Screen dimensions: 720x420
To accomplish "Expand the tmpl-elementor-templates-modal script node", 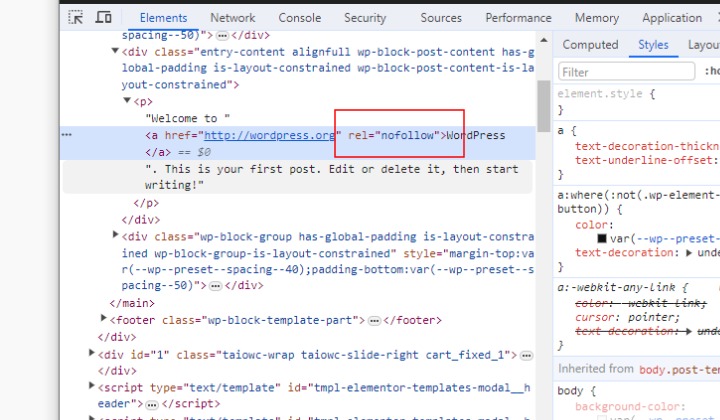I will (91, 386).
